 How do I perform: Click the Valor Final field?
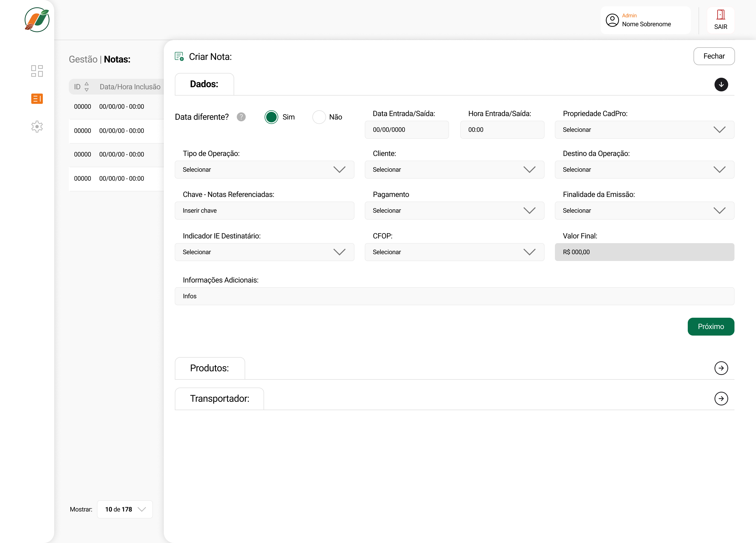click(x=644, y=252)
